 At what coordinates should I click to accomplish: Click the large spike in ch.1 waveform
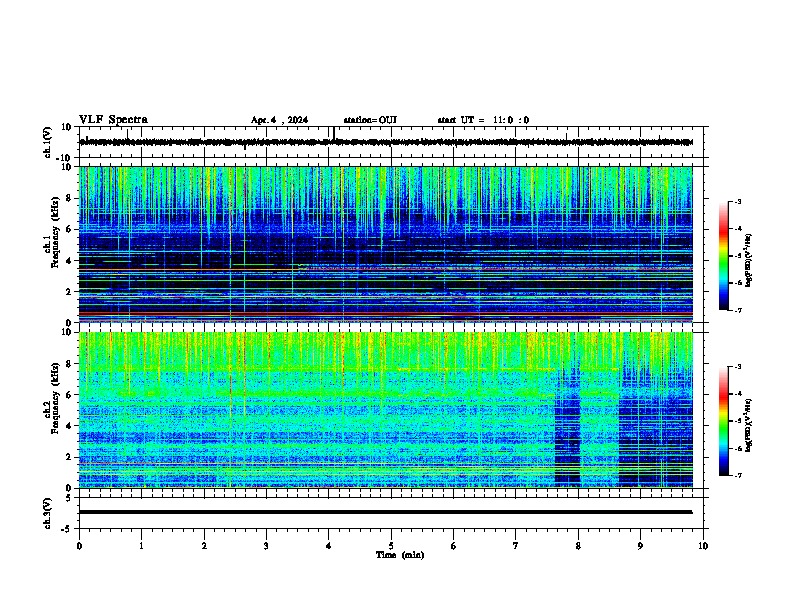coord(334,132)
